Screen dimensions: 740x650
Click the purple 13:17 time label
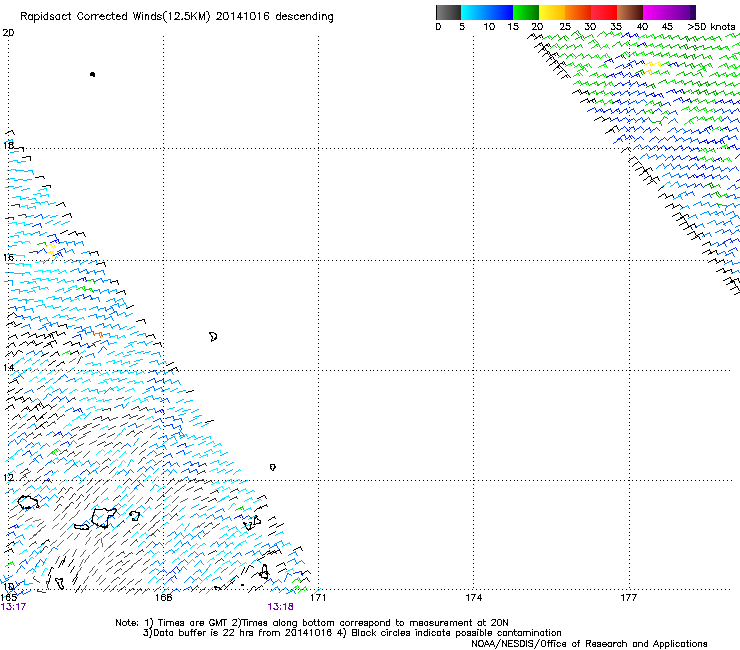[13, 607]
